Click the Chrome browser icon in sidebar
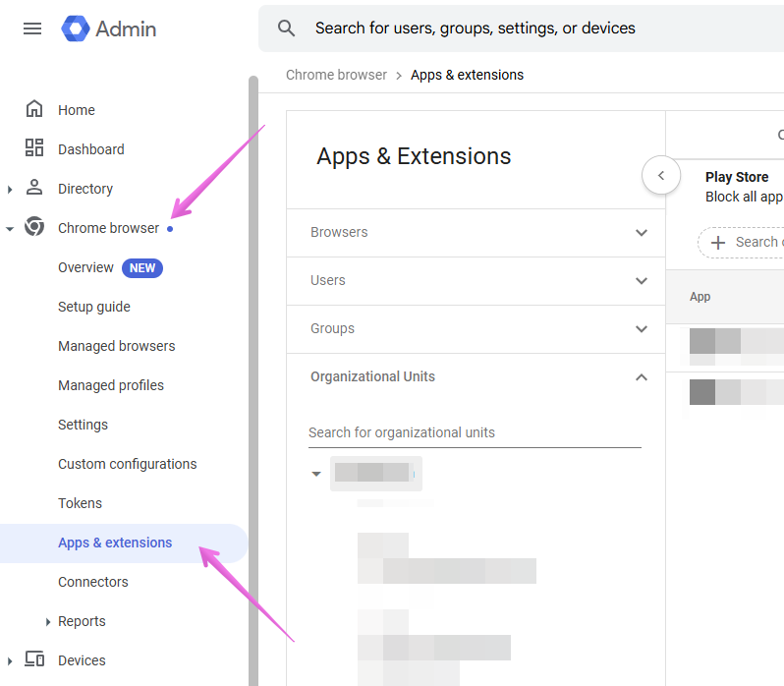This screenshot has width=784, height=686. (34, 227)
